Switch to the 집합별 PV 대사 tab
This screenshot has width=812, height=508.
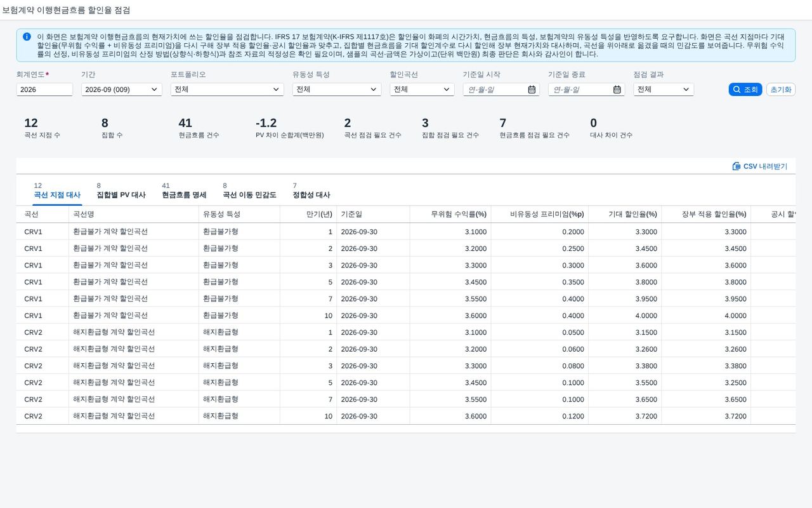[121, 190]
